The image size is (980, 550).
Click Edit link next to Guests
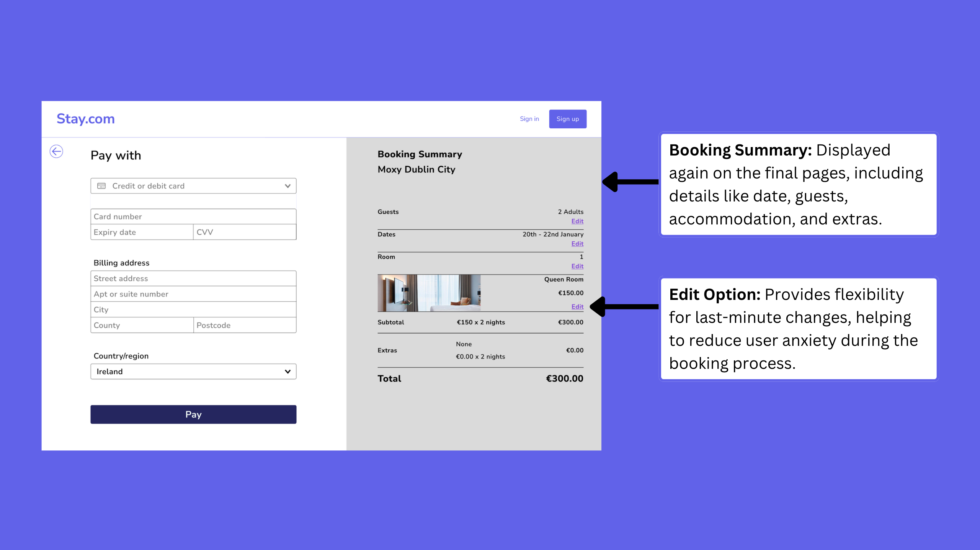click(x=577, y=221)
